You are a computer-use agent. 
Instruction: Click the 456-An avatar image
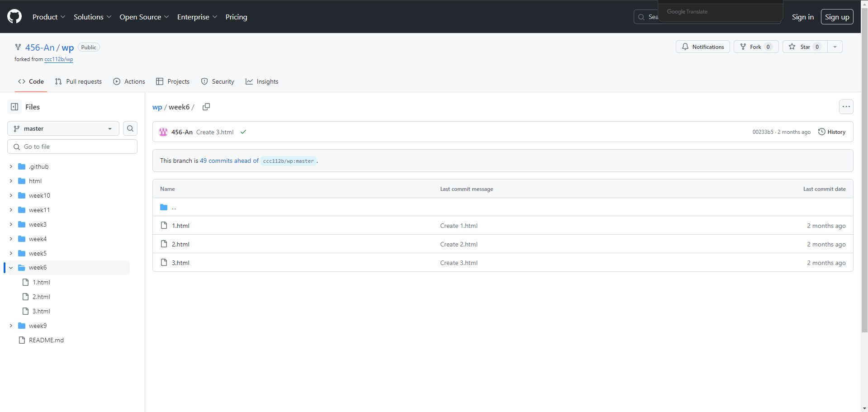[163, 132]
